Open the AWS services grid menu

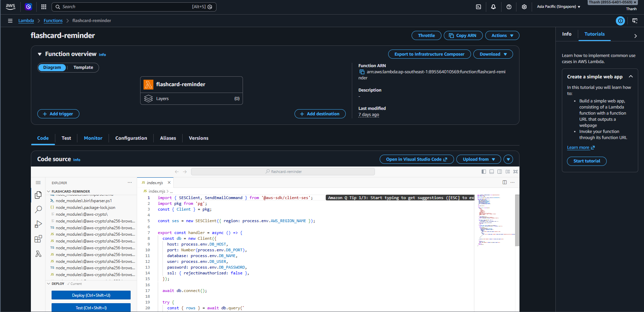coord(44,7)
